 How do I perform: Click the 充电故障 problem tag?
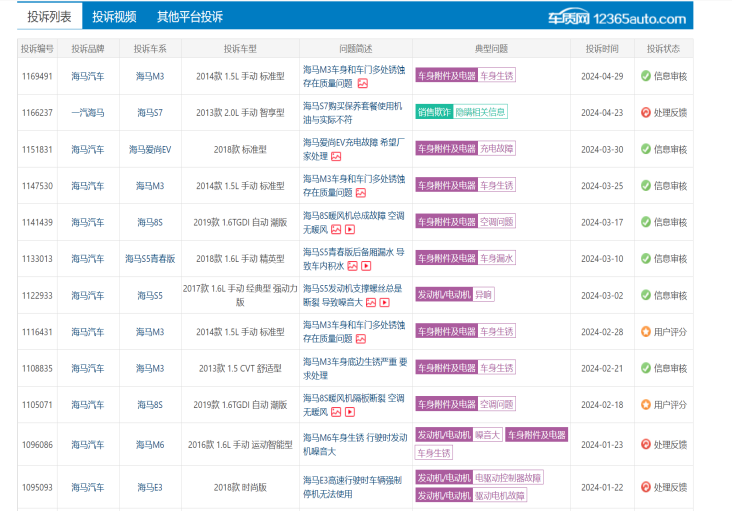point(497,149)
